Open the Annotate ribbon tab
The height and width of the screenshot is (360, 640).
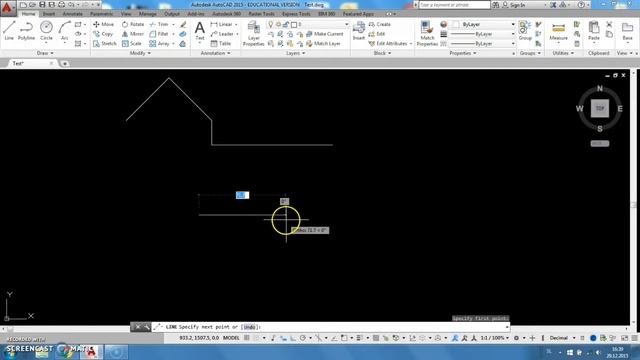point(72,14)
